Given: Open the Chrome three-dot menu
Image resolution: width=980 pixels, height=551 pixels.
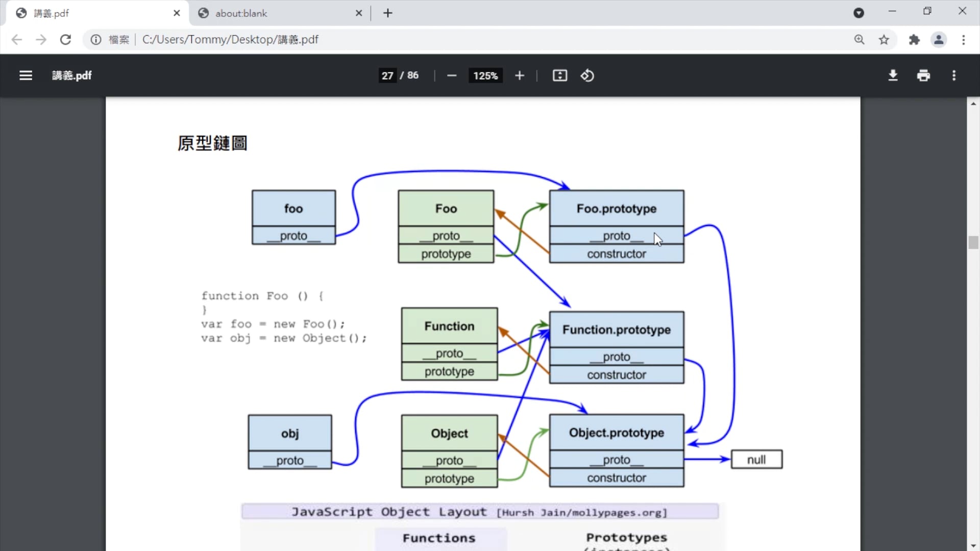Looking at the screenshot, I should pyautogui.click(x=963, y=40).
